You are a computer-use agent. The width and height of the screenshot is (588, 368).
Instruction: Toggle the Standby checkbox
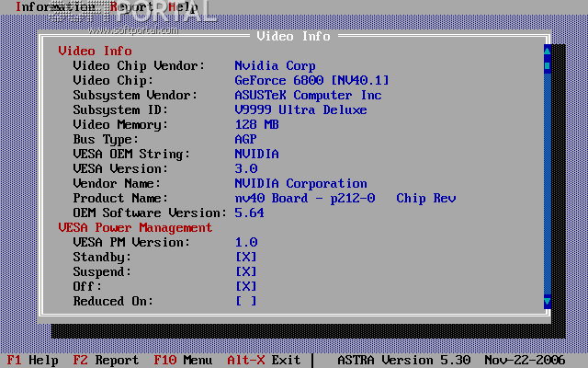coord(246,257)
